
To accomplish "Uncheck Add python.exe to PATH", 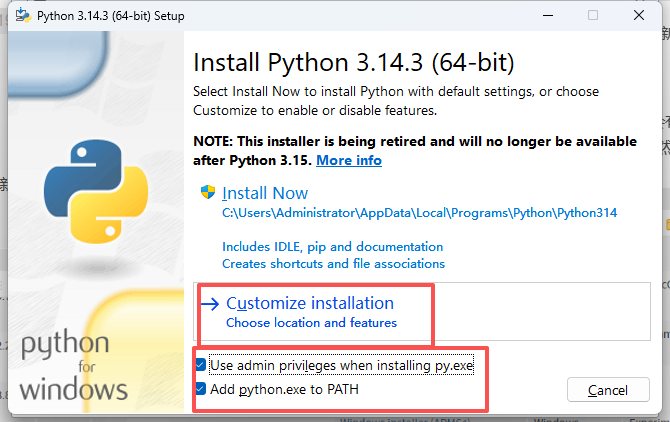I will click(x=201, y=389).
